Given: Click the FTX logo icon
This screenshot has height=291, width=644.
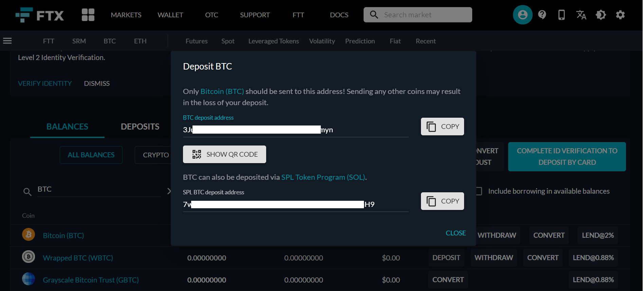Looking at the screenshot, I should 24,15.
